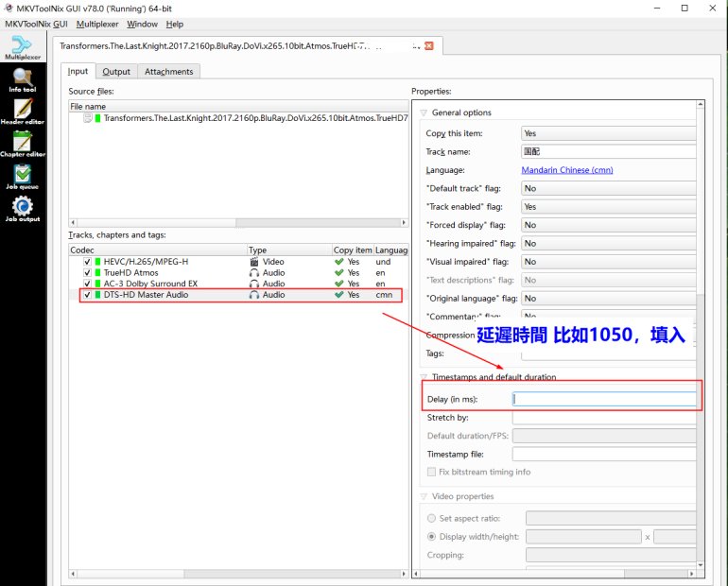The height and width of the screenshot is (586, 728).
Task: Open the Chapter editor
Action: (23, 145)
